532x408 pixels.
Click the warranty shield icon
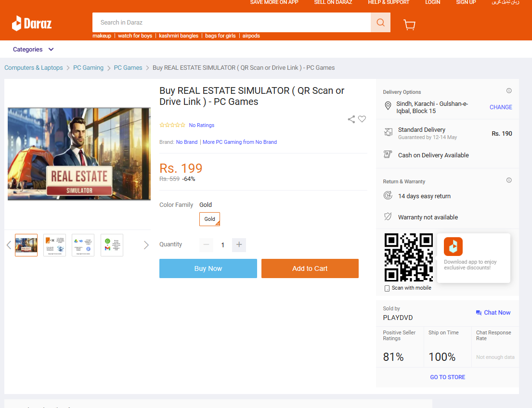388,217
